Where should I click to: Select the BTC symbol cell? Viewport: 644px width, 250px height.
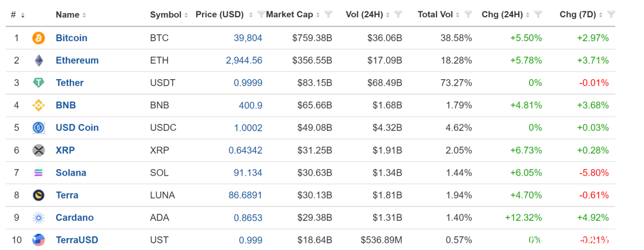pos(159,38)
